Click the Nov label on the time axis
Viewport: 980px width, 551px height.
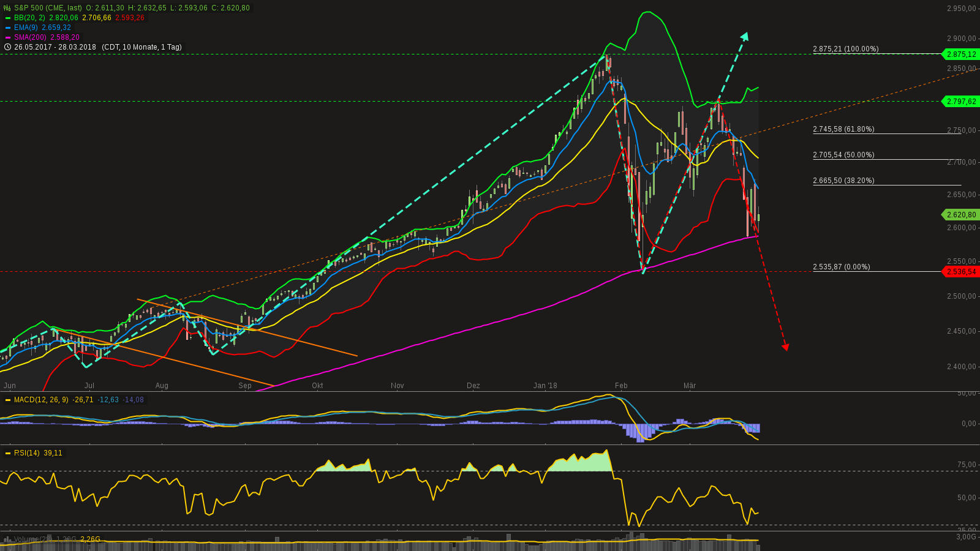click(398, 386)
